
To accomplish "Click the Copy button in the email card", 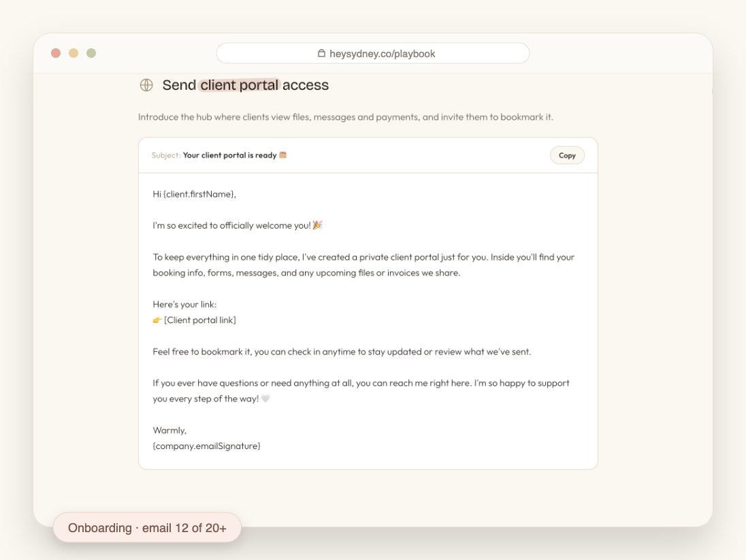I will (x=567, y=155).
